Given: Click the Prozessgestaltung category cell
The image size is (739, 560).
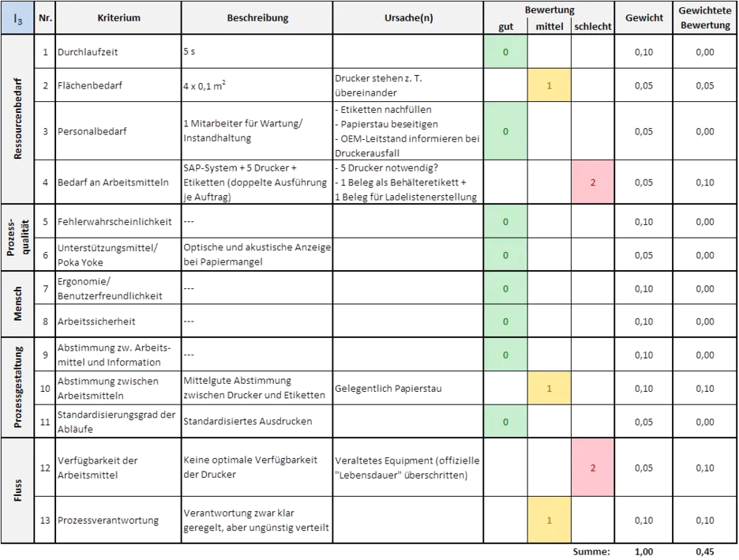Looking at the screenshot, I should [x=17, y=386].
